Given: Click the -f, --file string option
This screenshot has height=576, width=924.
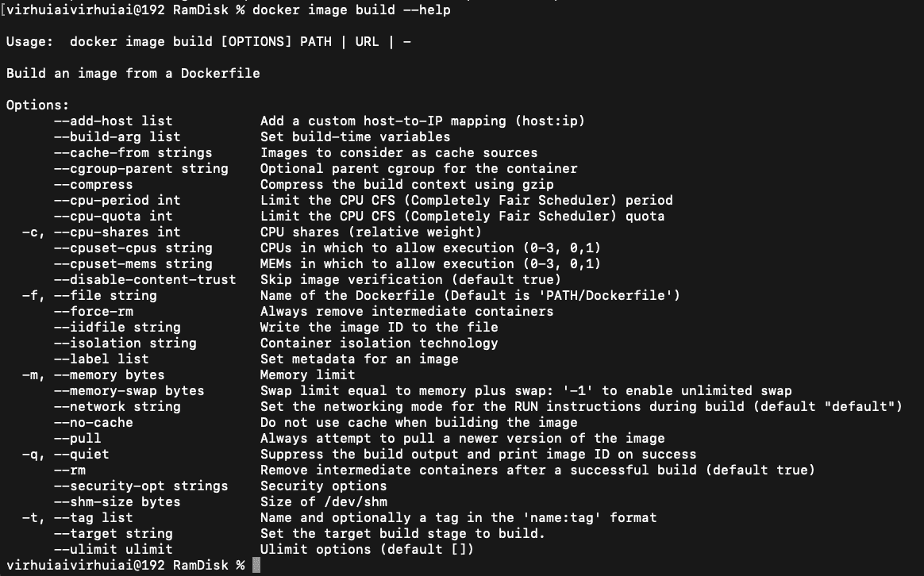Looking at the screenshot, I should 90,296.
